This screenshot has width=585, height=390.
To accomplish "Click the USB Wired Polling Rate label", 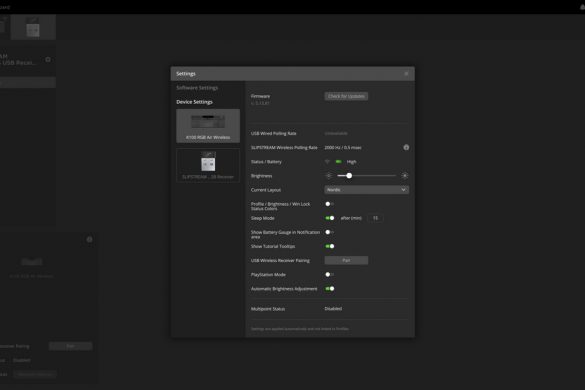I will click(x=273, y=134).
